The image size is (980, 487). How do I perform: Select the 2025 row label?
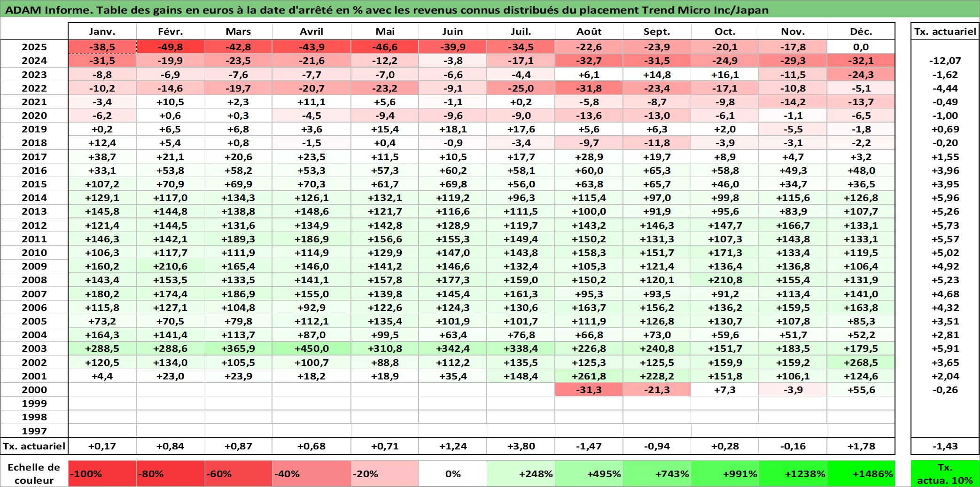tap(34, 47)
